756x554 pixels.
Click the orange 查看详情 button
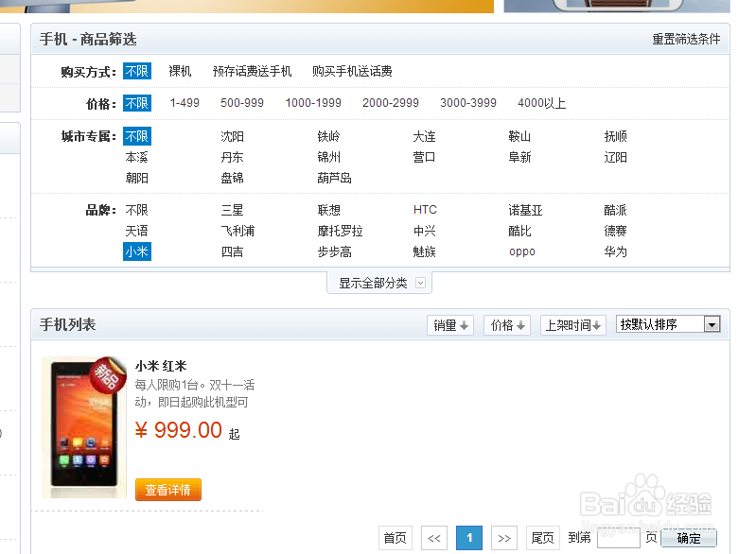168,490
